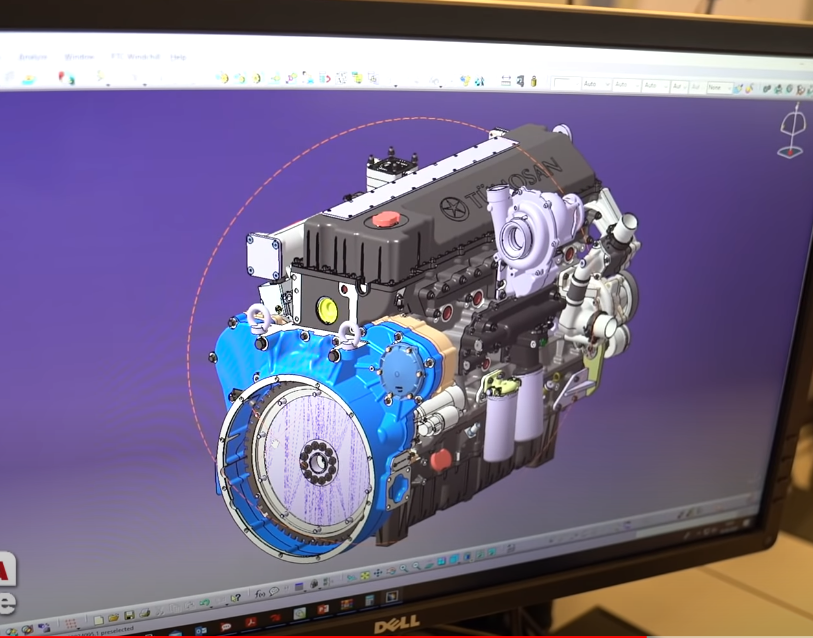Select the round yellow cap on the engine side
The width and height of the screenshot is (813, 638).
(325, 306)
